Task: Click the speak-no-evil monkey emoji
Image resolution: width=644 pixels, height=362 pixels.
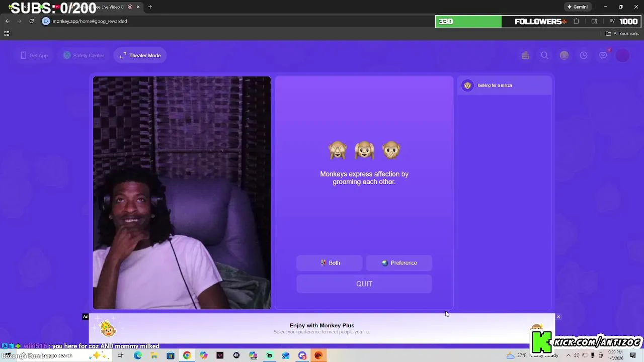Action: (391, 150)
